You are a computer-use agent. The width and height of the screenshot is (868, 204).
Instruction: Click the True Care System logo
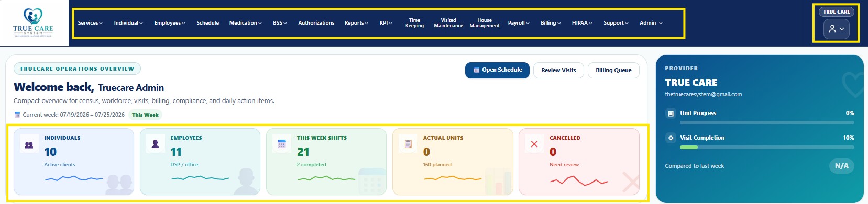[x=33, y=22]
